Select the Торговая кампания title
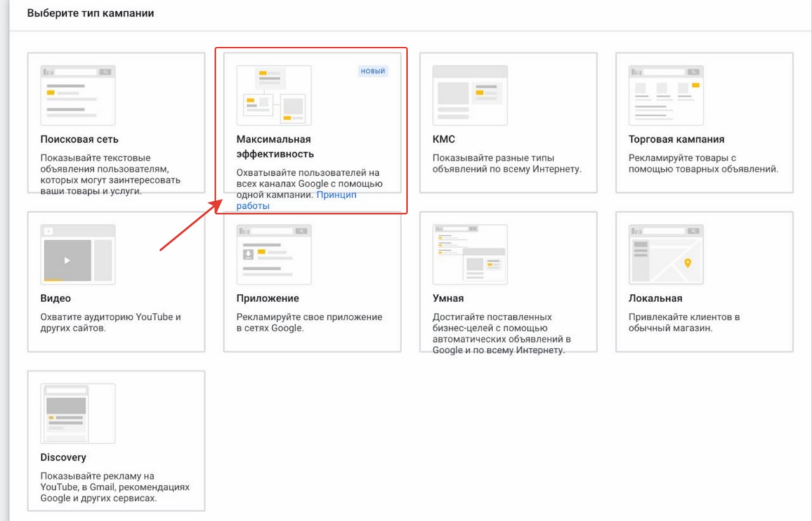The height and width of the screenshot is (521, 812). coord(676,139)
